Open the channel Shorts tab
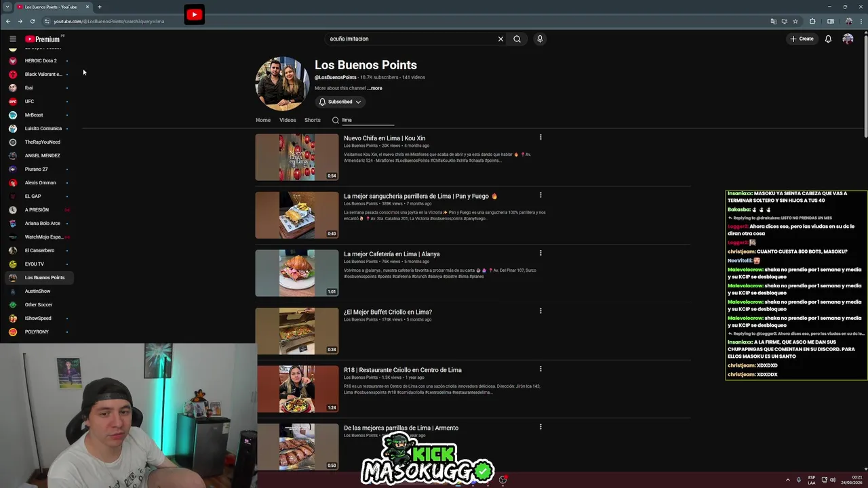The image size is (868, 488). coord(313,120)
